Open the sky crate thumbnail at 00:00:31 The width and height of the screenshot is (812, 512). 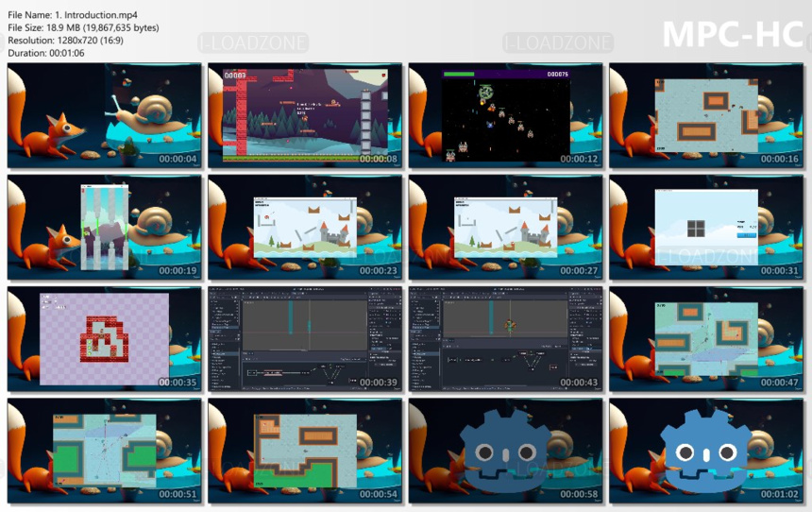point(705,229)
